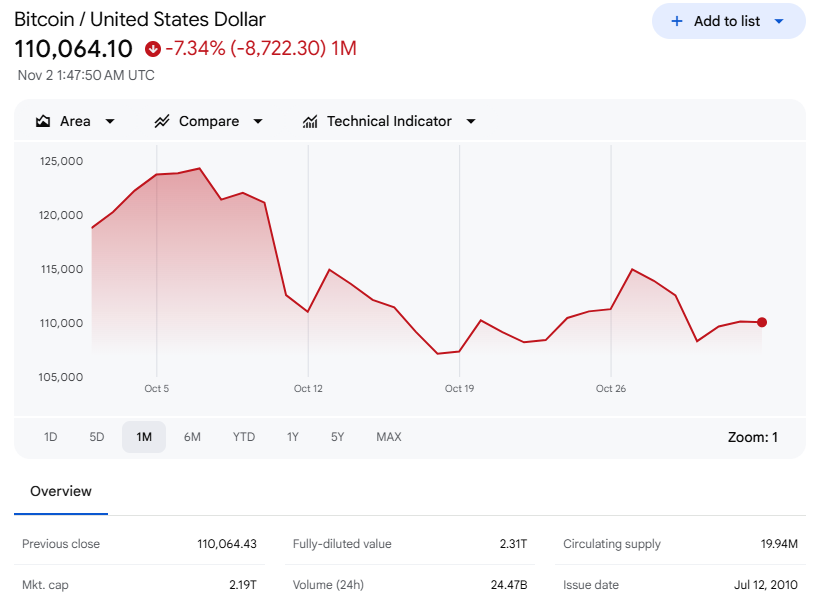Image resolution: width=822 pixels, height=612 pixels.
Task: Click the Area chart type icon
Action: [x=43, y=121]
